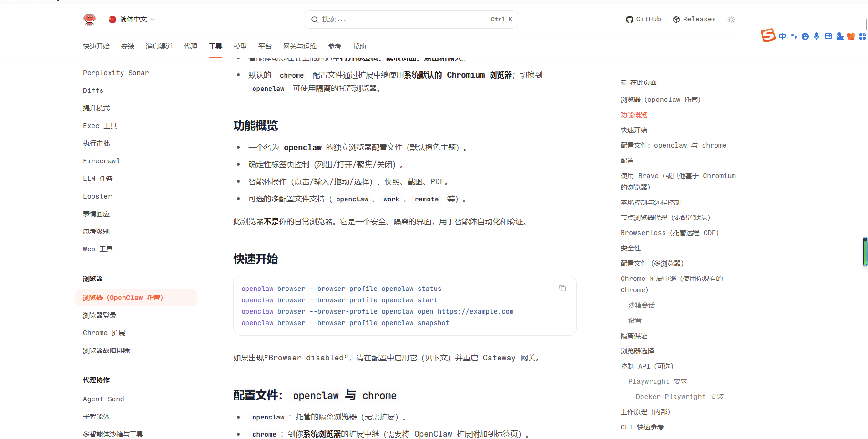Open 思考级别 sidebar page
868x439 pixels.
tap(96, 231)
